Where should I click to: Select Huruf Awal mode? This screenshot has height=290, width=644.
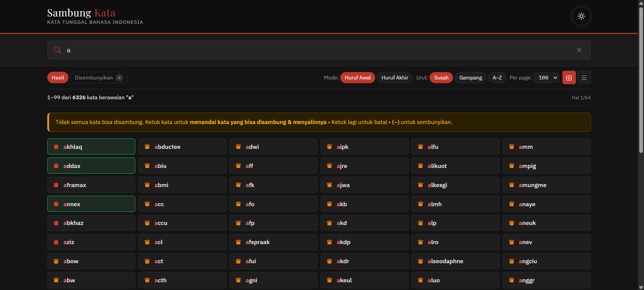coord(358,78)
